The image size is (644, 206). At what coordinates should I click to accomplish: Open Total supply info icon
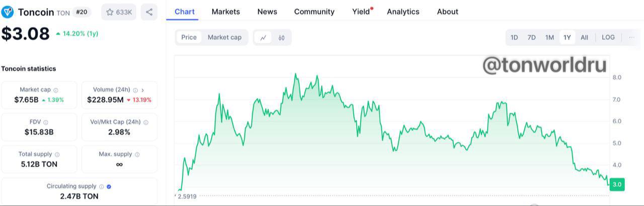point(57,155)
